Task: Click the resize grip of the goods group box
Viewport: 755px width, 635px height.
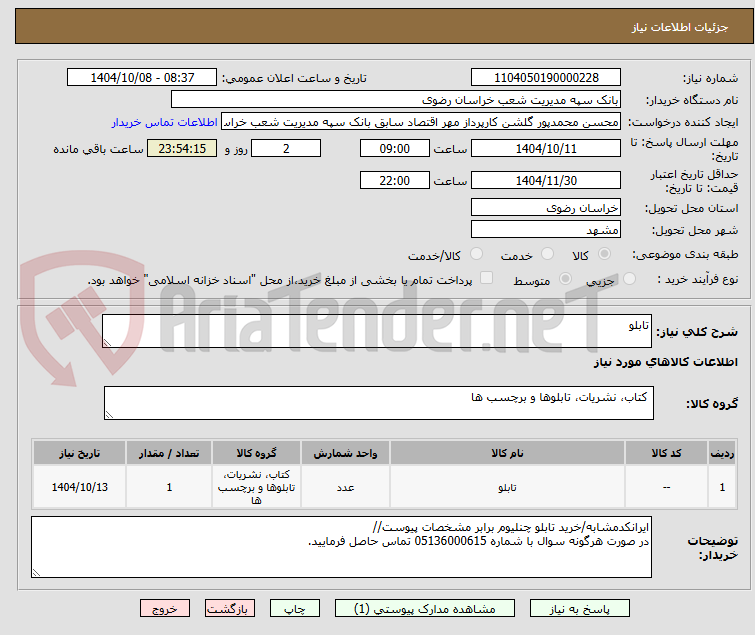Action: 109,415
